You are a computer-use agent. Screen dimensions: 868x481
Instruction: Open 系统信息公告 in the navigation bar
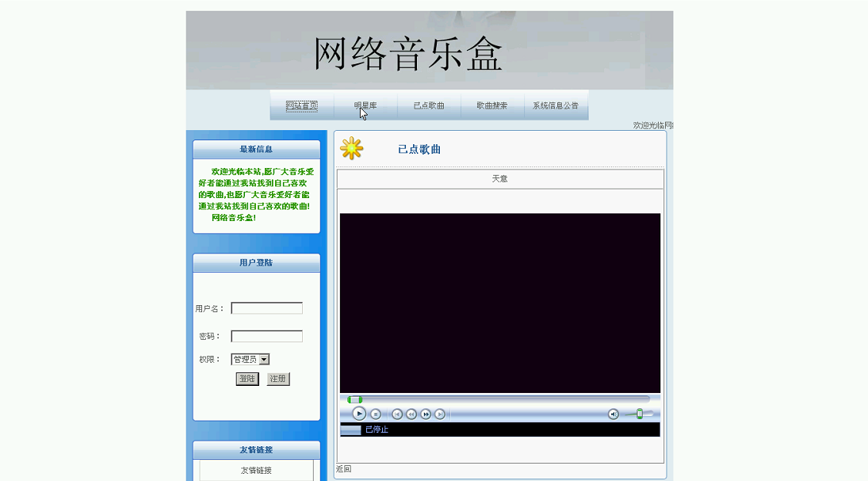click(556, 105)
